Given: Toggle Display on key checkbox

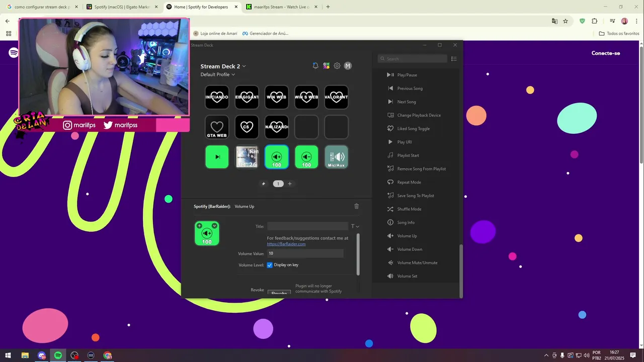Looking at the screenshot, I should [270, 265].
